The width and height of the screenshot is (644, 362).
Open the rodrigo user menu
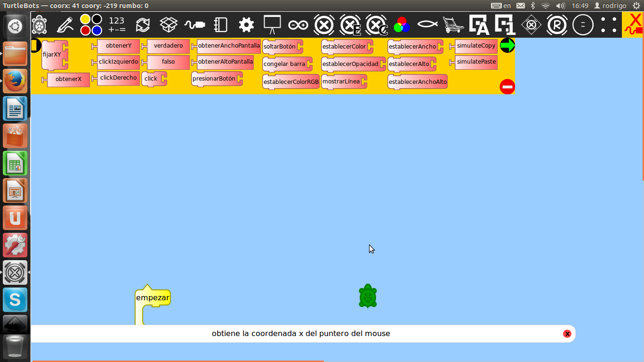(611, 6)
